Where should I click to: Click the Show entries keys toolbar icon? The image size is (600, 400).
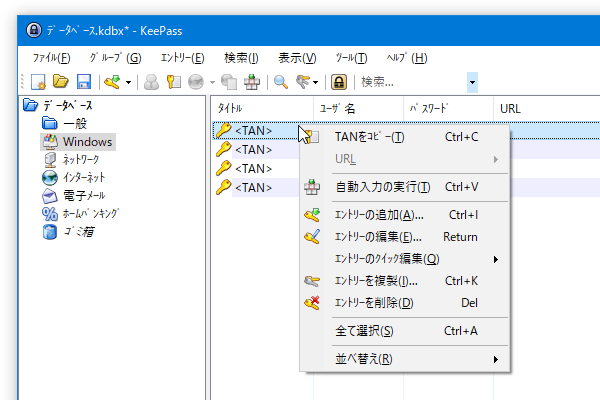(x=303, y=82)
